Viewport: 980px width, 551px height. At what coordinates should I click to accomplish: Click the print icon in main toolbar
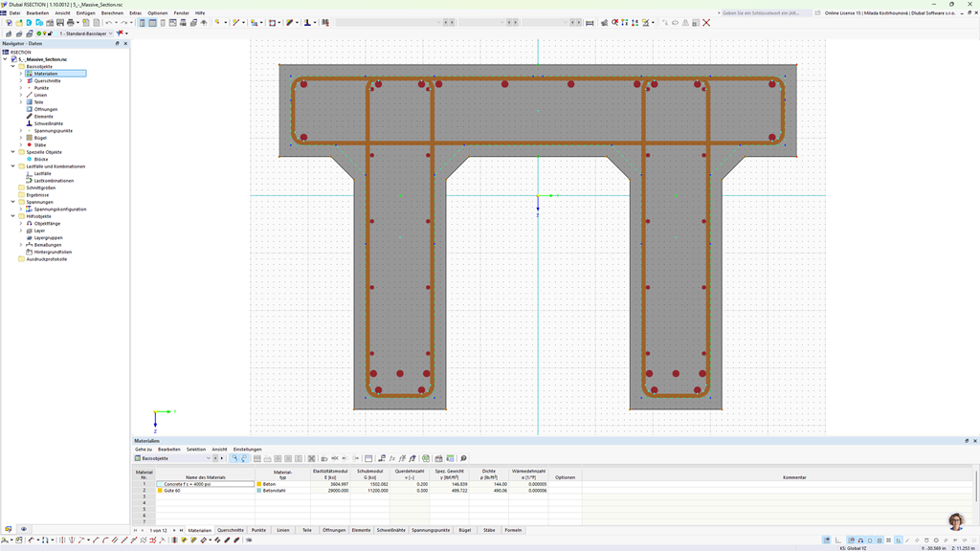[x=71, y=23]
